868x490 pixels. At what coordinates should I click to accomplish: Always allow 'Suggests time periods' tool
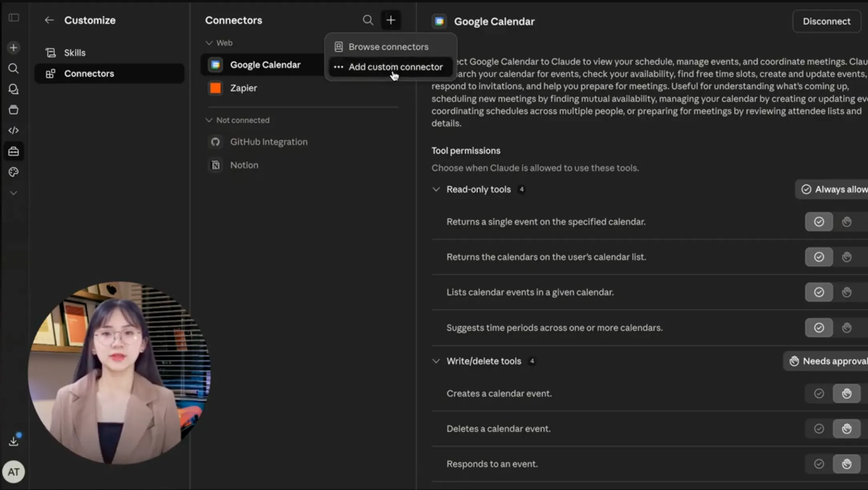pyautogui.click(x=819, y=328)
